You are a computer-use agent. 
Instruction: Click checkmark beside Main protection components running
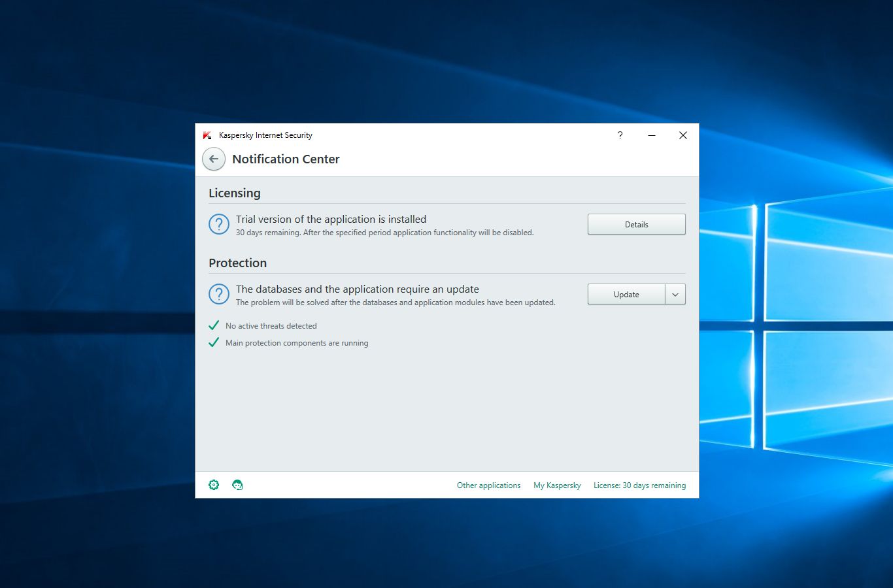point(213,342)
